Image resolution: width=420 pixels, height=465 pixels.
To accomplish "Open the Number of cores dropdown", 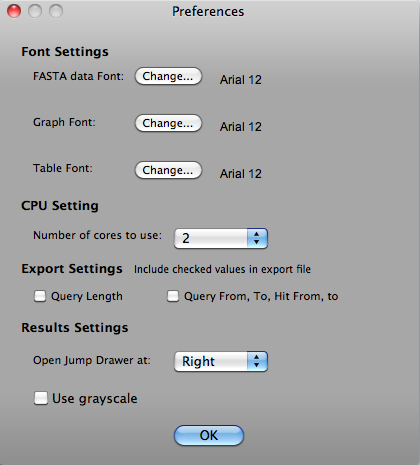I will (221, 238).
